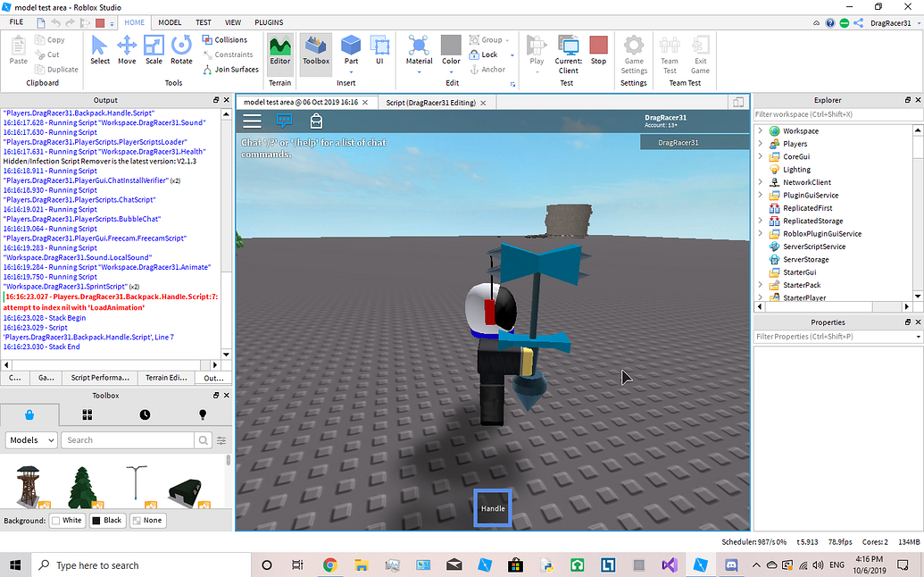Open Discord from the taskbar
This screenshot has height=577, width=924.
point(731,564)
